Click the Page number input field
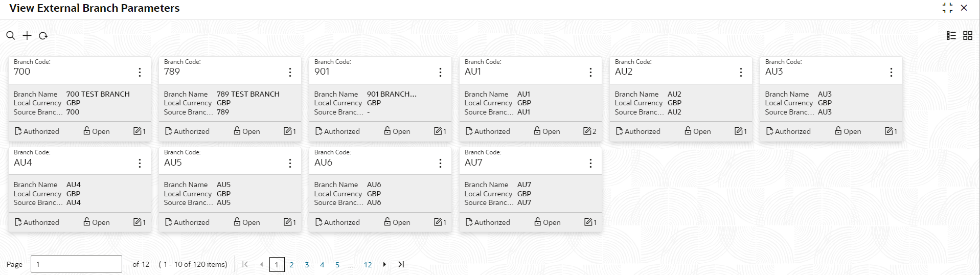The image size is (980, 275). click(x=76, y=264)
